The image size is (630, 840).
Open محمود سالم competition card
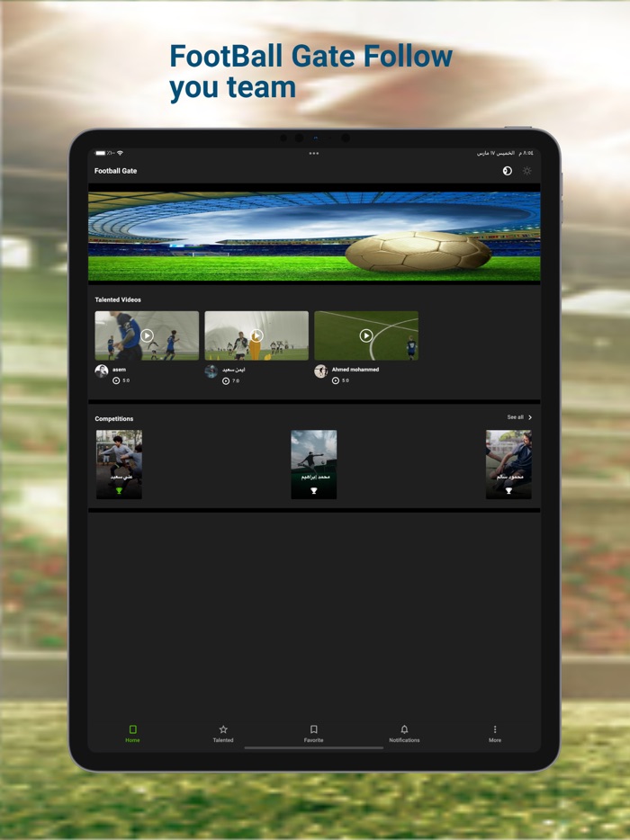click(508, 464)
